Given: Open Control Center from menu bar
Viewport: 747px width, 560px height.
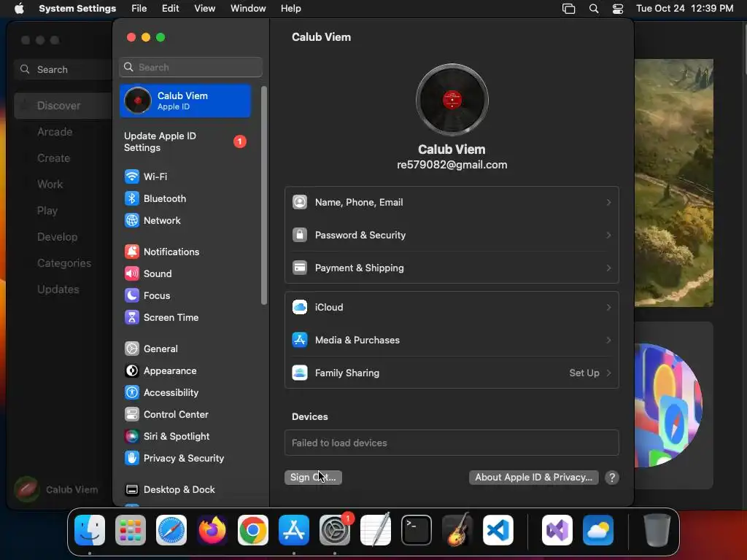Looking at the screenshot, I should [618, 9].
